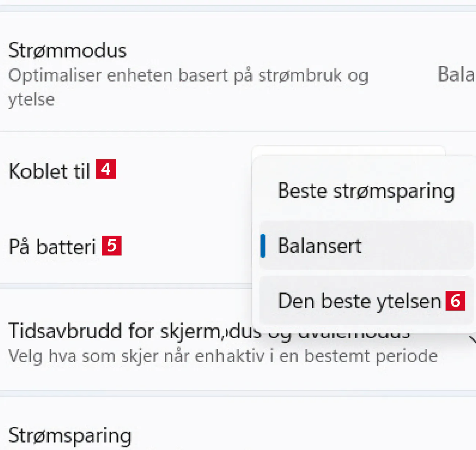Click the red number 5 badge
Image resolution: width=476 pixels, height=450 pixels.
(112, 246)
